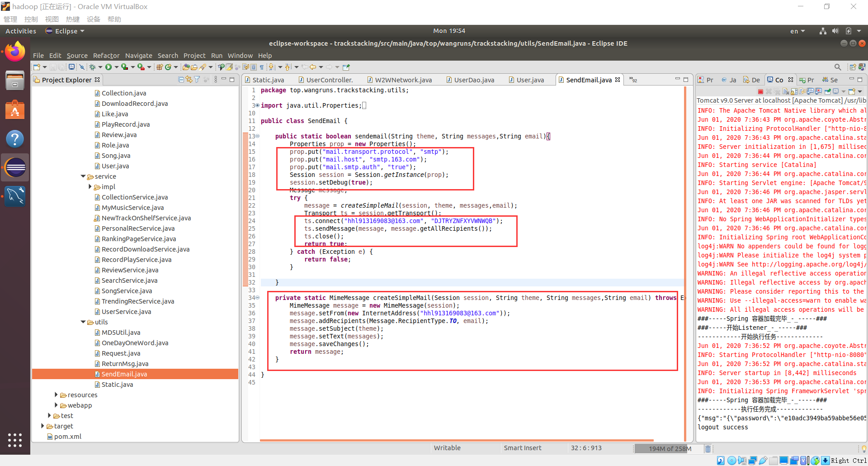Show hidden editor tabs list
This screenshot has height=466, width=868.
coord(633,80)
